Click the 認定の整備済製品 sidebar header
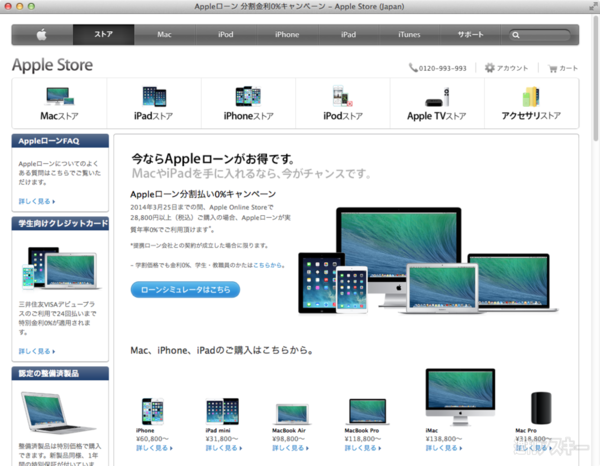This screenshot has width=600, height=466. pos(60,373)
